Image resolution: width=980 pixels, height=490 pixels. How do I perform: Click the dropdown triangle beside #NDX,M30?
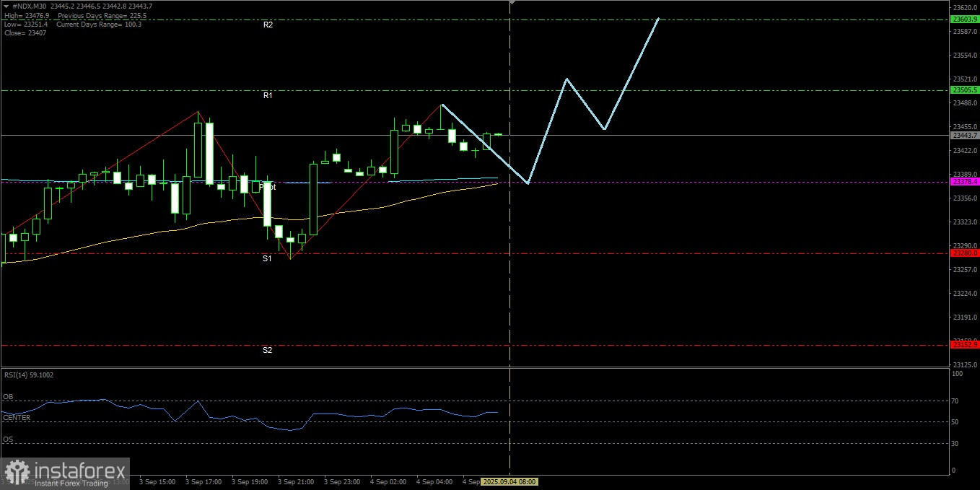(6, 6)
